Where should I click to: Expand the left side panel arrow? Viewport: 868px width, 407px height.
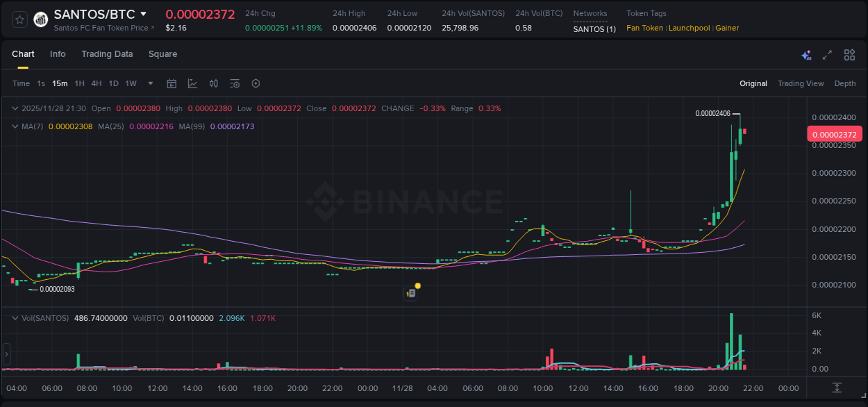[6, 354]
